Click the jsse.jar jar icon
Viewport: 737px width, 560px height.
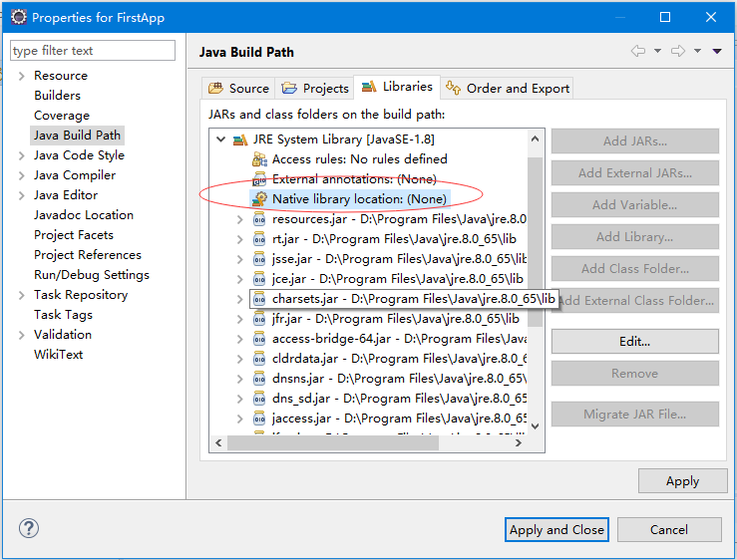pyautogui.click(x=259, y=259)
